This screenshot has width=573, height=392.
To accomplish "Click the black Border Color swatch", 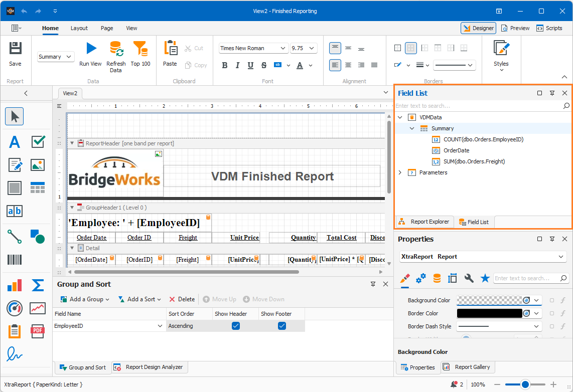I will pyautogui.click(x=490, y=313).
